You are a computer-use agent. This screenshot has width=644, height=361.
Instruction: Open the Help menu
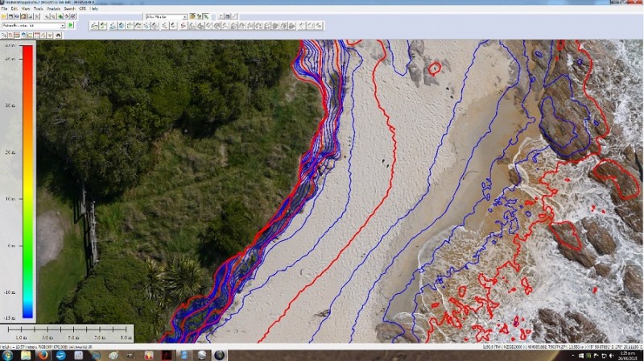pos(94,9)
